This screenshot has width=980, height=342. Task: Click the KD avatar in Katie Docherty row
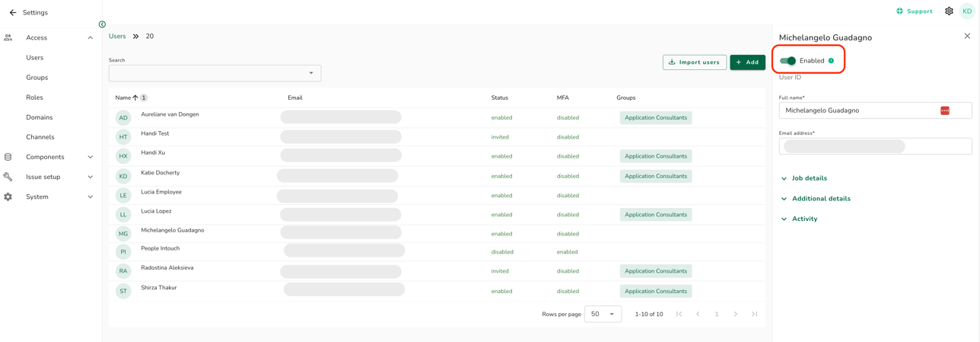123,176
